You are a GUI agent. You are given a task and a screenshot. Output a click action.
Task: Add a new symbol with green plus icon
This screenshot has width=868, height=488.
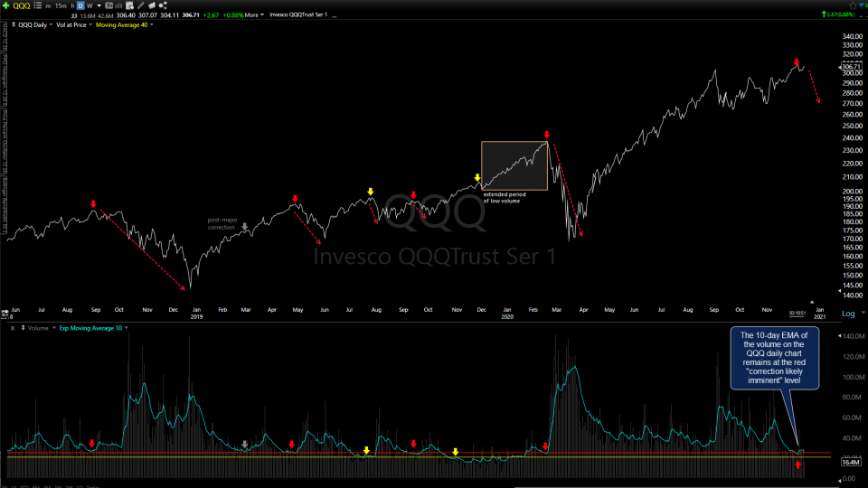pos(5,5)
